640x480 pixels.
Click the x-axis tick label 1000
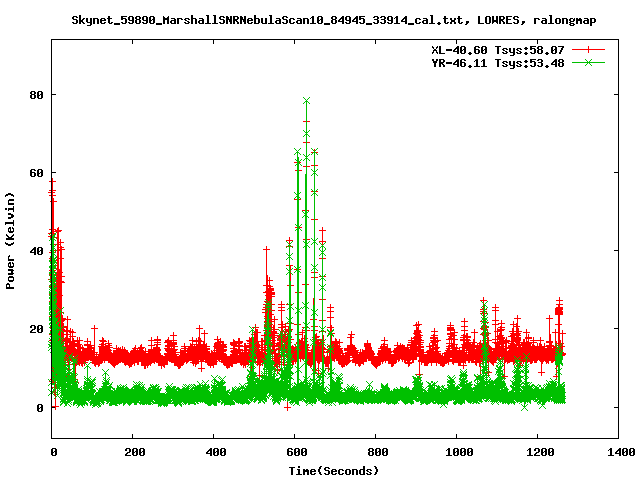tap(459, 452)
